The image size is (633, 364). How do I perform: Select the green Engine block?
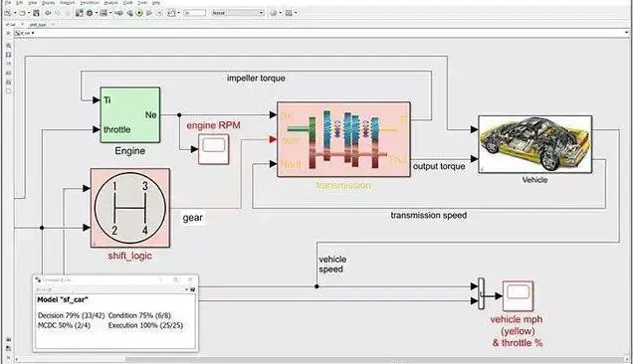pos(130,115)
